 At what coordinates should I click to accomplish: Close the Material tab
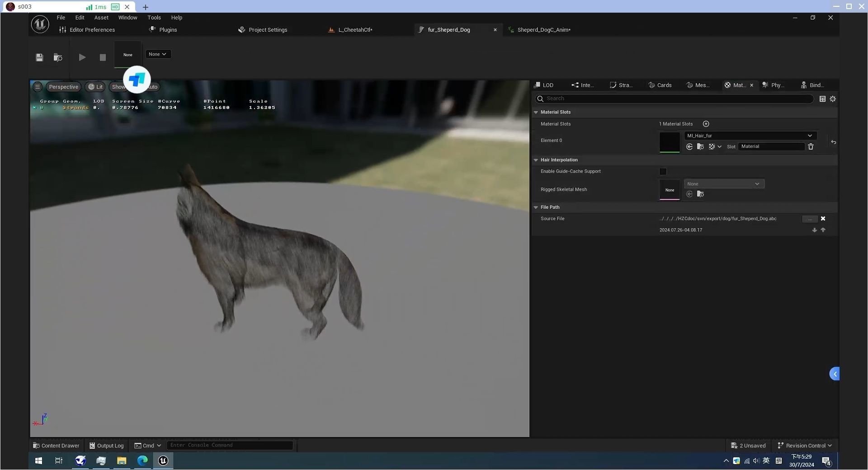(752, 85)
